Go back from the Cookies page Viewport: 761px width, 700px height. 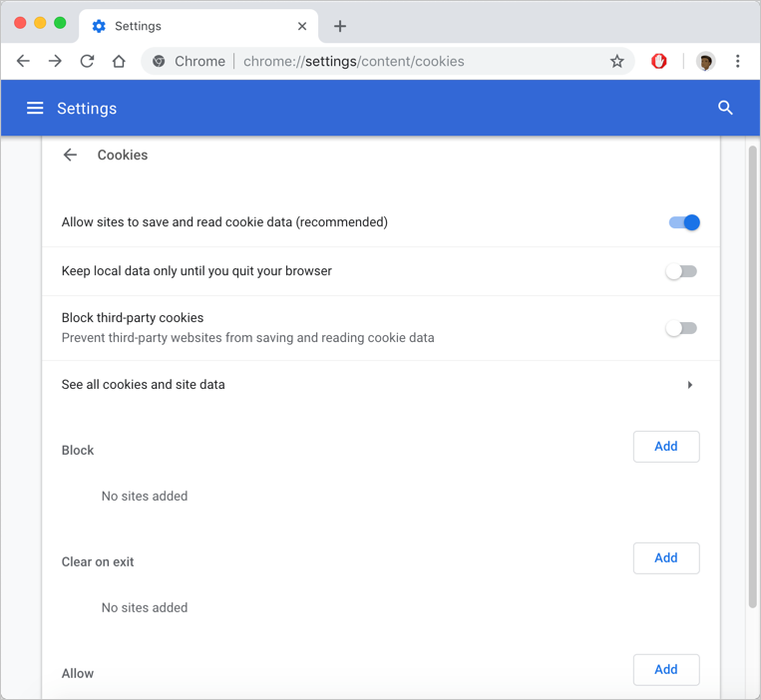[70, 155]
